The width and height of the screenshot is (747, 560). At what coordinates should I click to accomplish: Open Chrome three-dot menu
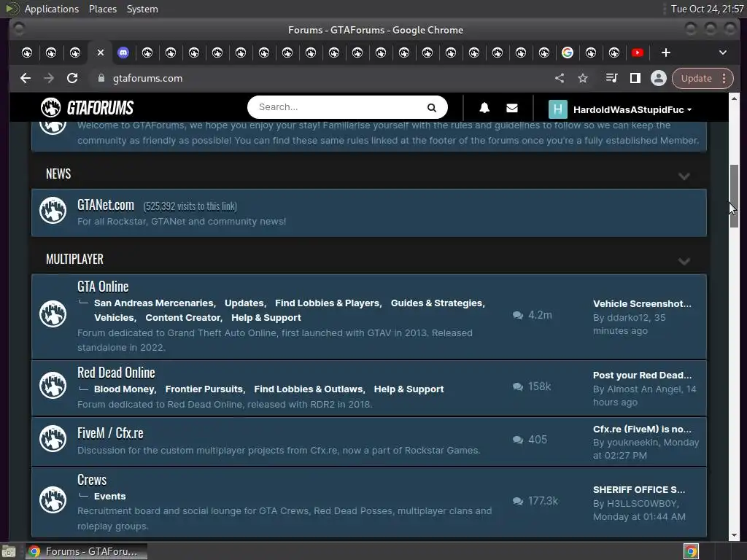(x=724, y=78)
